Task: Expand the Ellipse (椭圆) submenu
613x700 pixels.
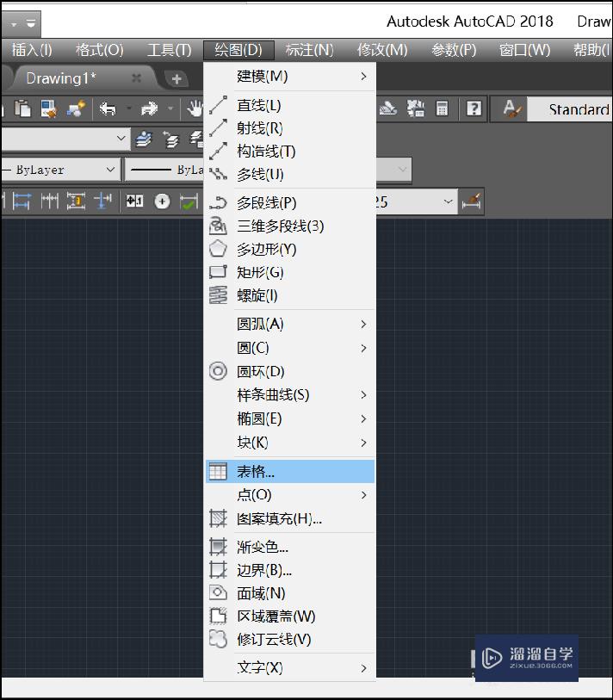Action: click(289, 418)
